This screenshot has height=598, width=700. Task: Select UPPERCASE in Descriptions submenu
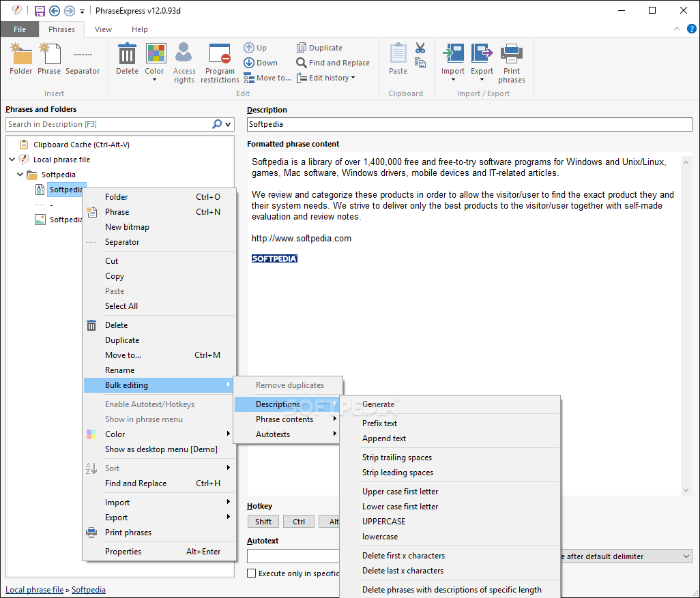pyautogui.click(x=450, y=521)
